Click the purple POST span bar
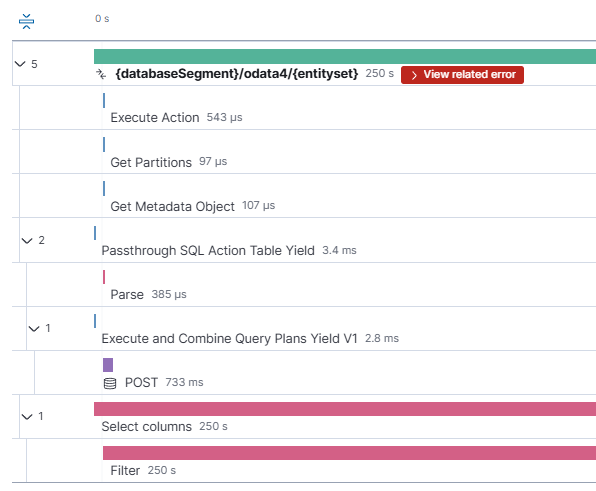596x491 pixels. tap(108, 365)
